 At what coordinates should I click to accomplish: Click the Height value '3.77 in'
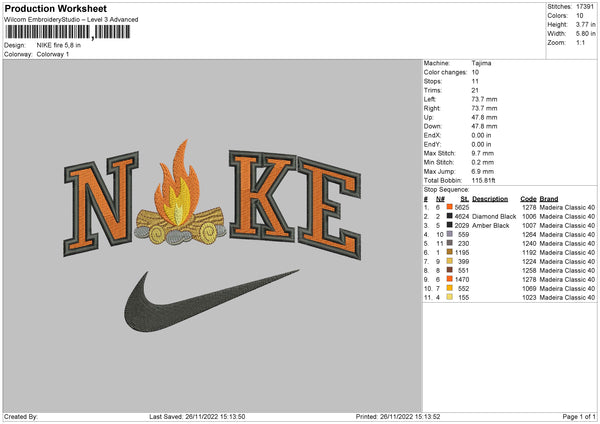click(x=585, y=24)
